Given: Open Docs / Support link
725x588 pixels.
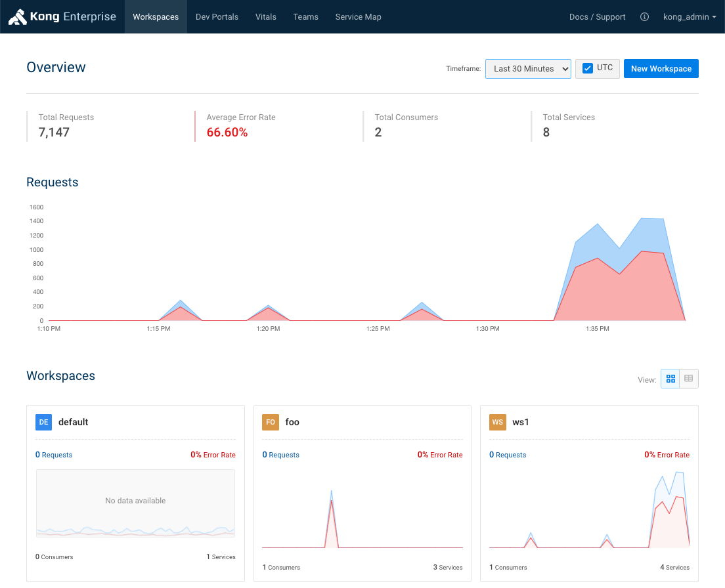Looking at the screenshot, I should tap(597, 17).
